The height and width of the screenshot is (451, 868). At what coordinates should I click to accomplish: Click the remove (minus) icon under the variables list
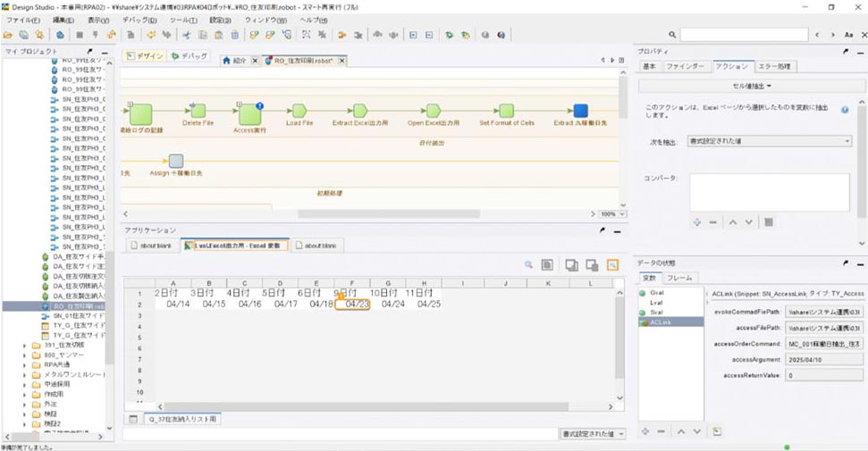tap(661, 431)
